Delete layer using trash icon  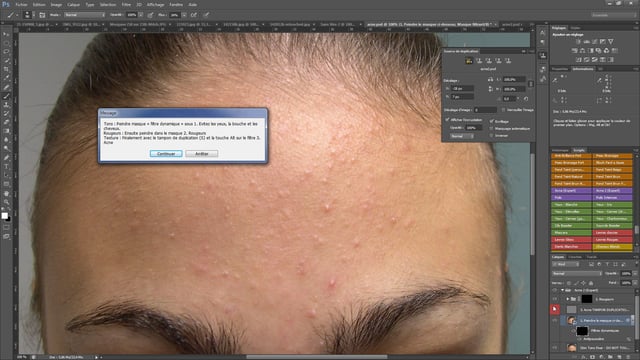tap(629, 357)
